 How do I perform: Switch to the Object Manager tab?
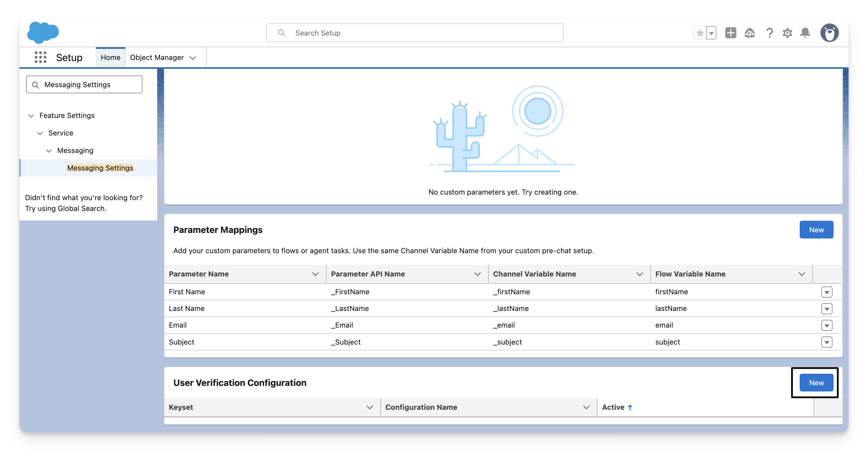157,57
